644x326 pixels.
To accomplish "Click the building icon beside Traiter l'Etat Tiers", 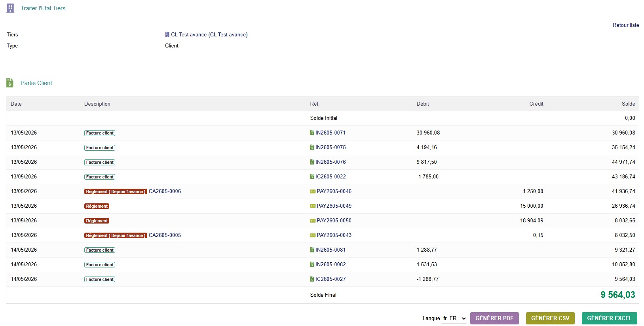I will point(10,8).
